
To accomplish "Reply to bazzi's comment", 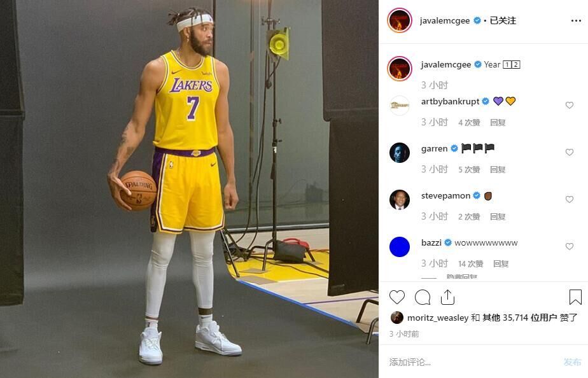I will pyautogui.click(x=501, y=263).
